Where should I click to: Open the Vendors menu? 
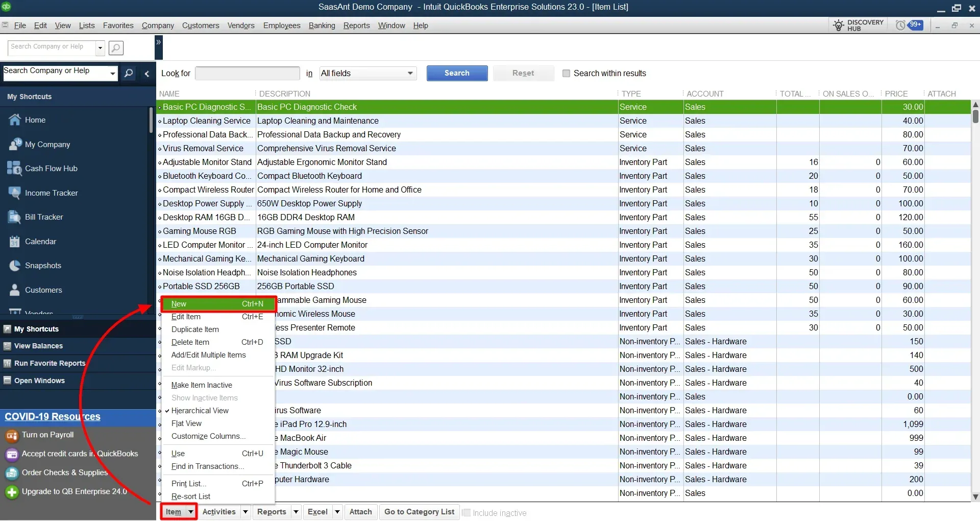241,26
